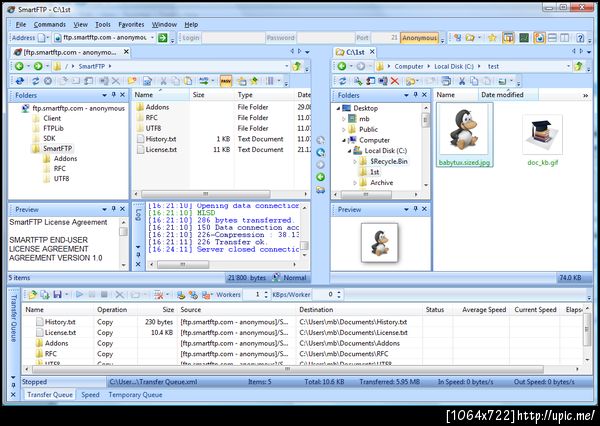Go up one level in remote pane
Image resolution: width=600 pixels, height=426 pixels.
click(x=297, y=66)
